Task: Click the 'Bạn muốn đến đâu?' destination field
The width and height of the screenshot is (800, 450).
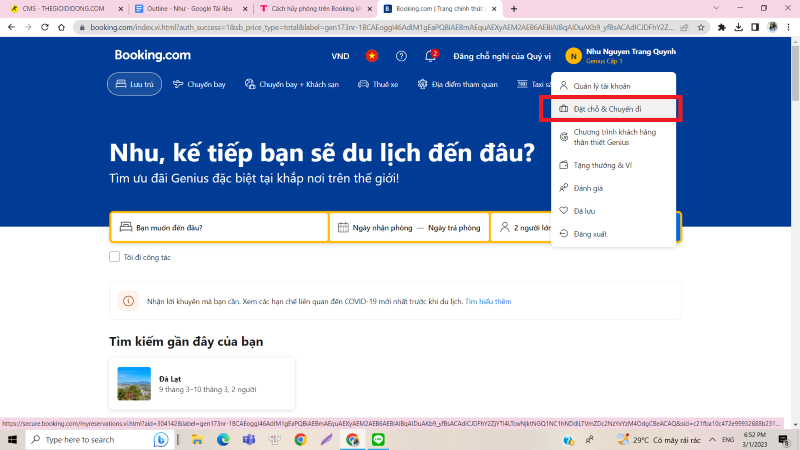Action: 220,227
